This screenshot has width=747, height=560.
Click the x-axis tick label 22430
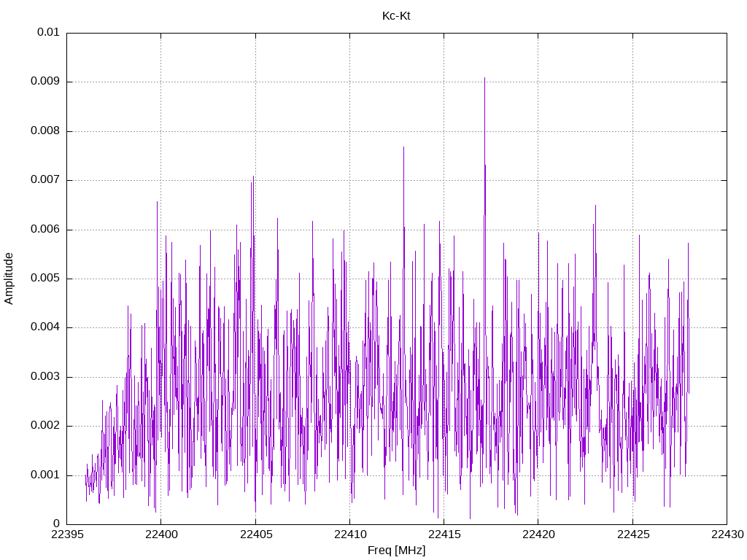click(727, 534)
